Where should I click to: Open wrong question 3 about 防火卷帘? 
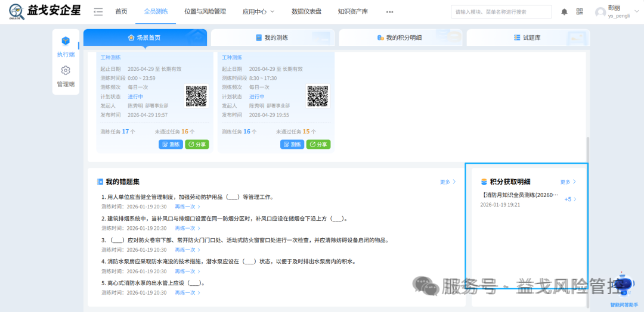pos(245,240)
